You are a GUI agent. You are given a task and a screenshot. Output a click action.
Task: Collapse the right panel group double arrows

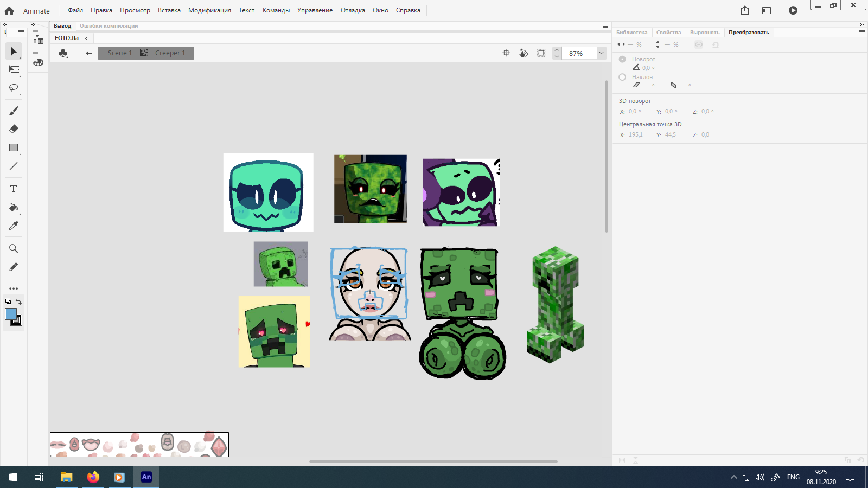pos(862,24)
